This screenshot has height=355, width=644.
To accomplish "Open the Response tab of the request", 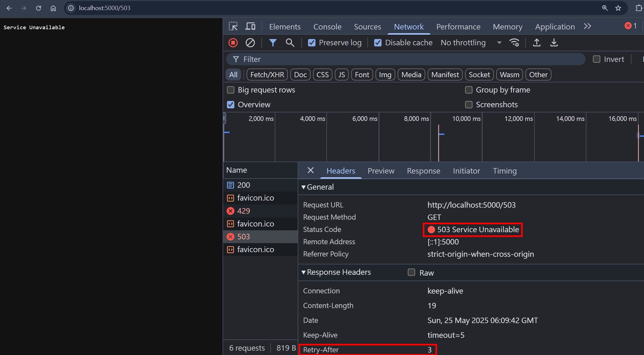I will click(x=424, y=171).
